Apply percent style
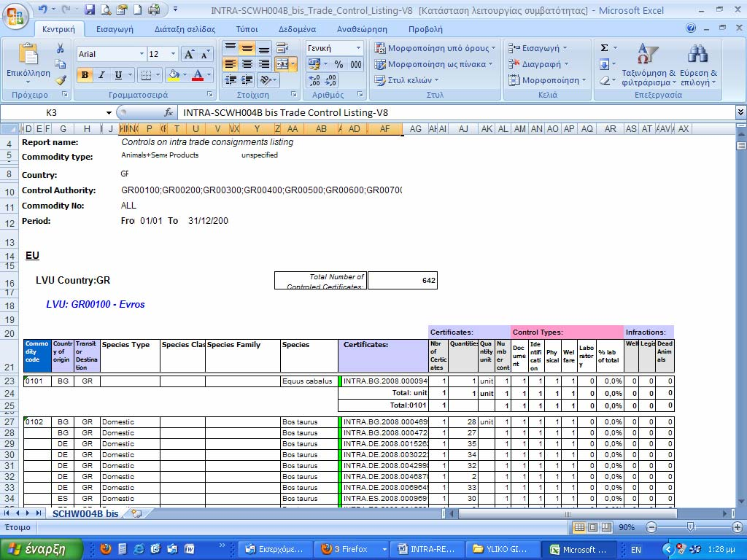Viewport: 747px width, 560px height. 338,64
